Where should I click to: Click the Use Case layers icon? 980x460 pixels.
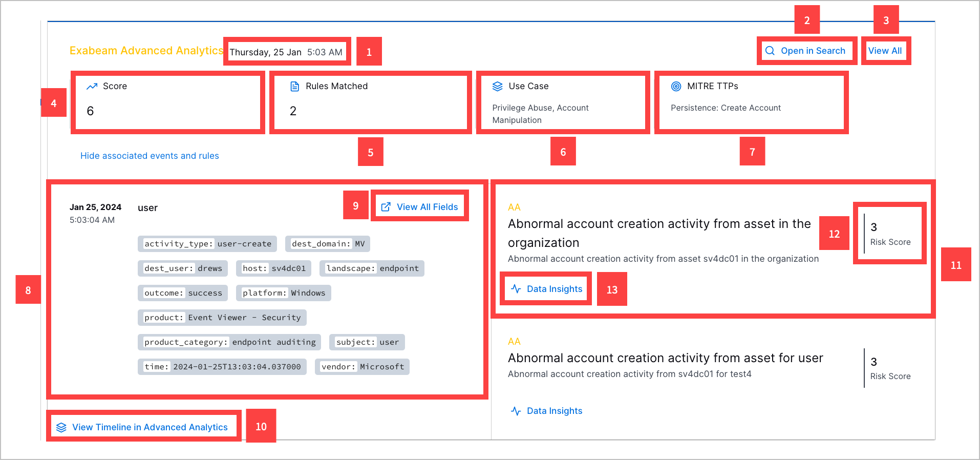(497, 86)
